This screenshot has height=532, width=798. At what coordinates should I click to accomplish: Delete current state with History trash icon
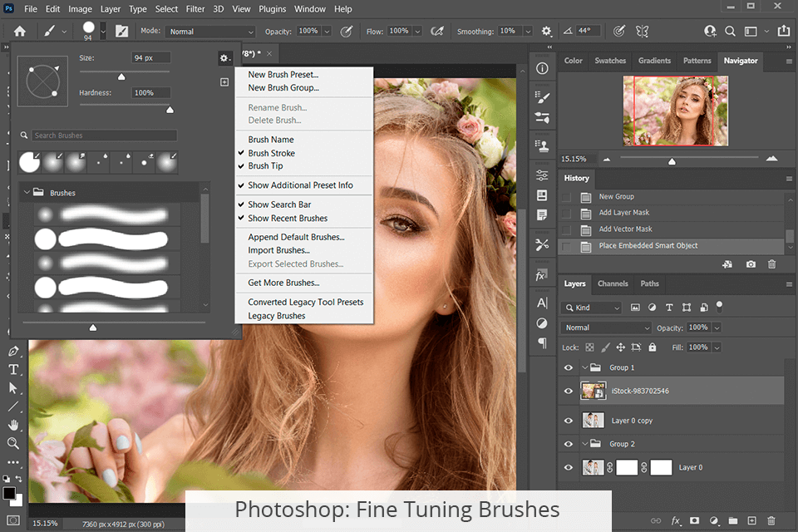point(771,264)
